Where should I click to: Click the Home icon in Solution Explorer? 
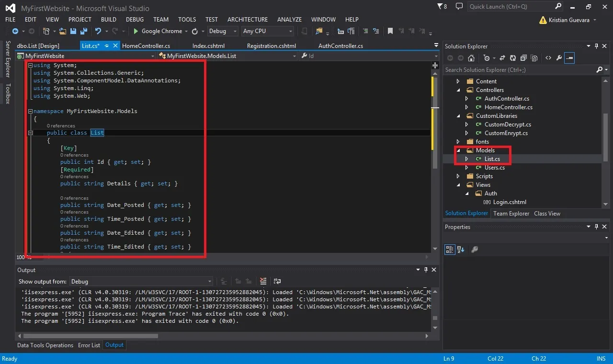(471, 58)
